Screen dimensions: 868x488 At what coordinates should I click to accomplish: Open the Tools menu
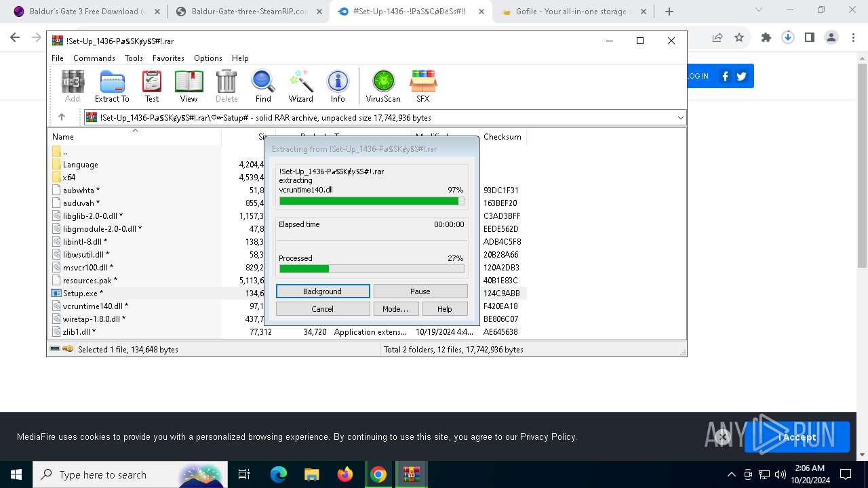pyautogui.click(x=134, y=58)
